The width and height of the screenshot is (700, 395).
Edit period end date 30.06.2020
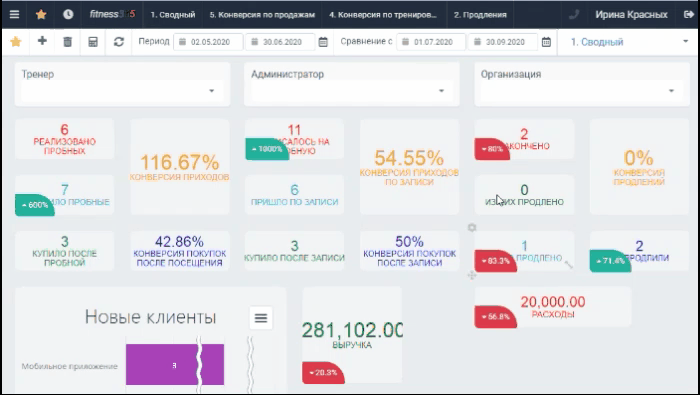[280, 42]
